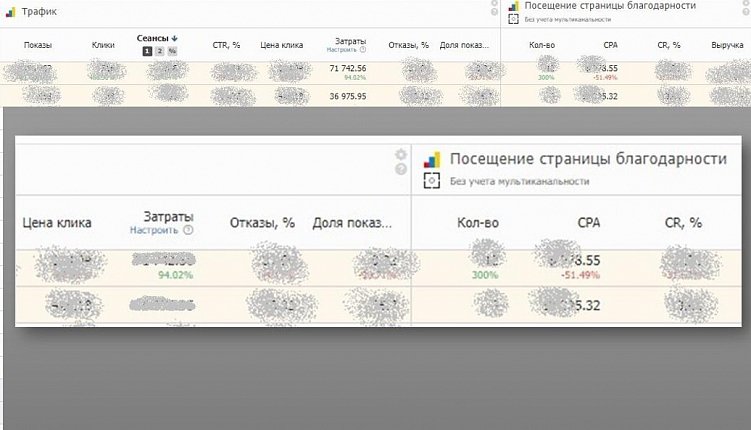
Task: Click the large green 94.02% value in the inset
Action: [176, 275]
